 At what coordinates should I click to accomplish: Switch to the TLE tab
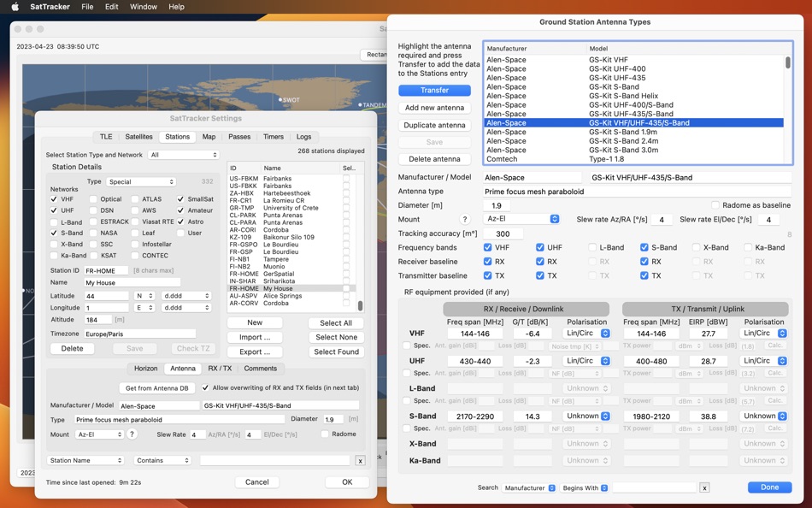106,137
